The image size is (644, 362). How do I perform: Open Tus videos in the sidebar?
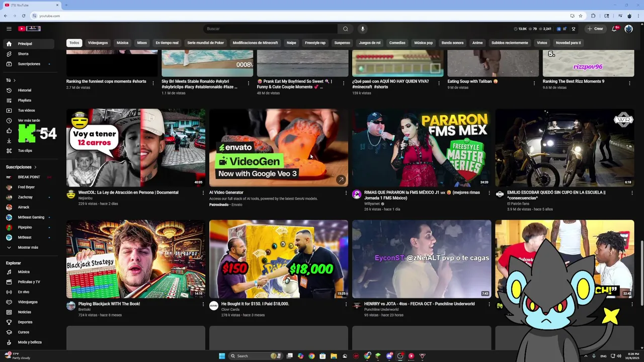[28, 110]
